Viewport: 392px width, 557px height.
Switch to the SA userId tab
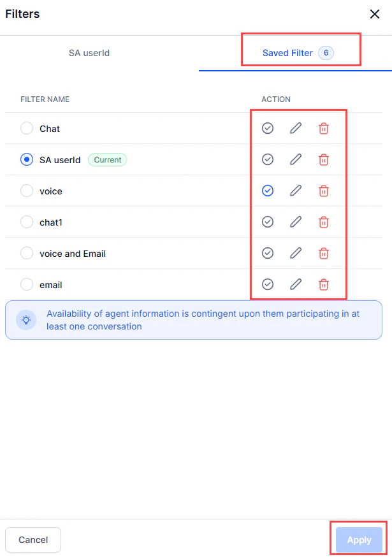pos(89,54)
